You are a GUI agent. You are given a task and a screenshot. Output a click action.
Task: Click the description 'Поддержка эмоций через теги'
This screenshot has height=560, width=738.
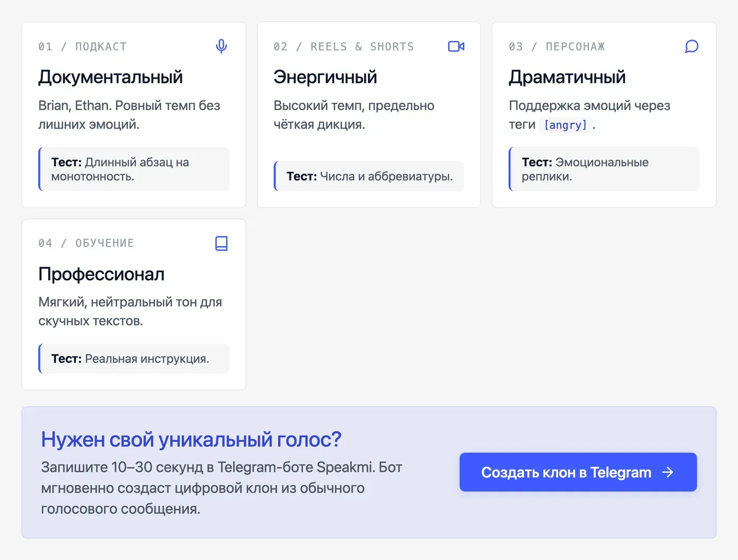589,115
